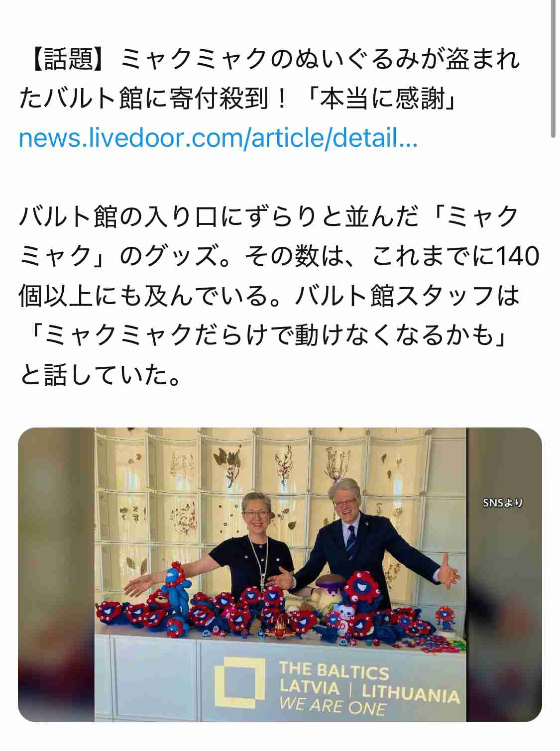560x751 pixels.
Task: Tap the WE ARE ONE slogan
Action: point(332,706)
